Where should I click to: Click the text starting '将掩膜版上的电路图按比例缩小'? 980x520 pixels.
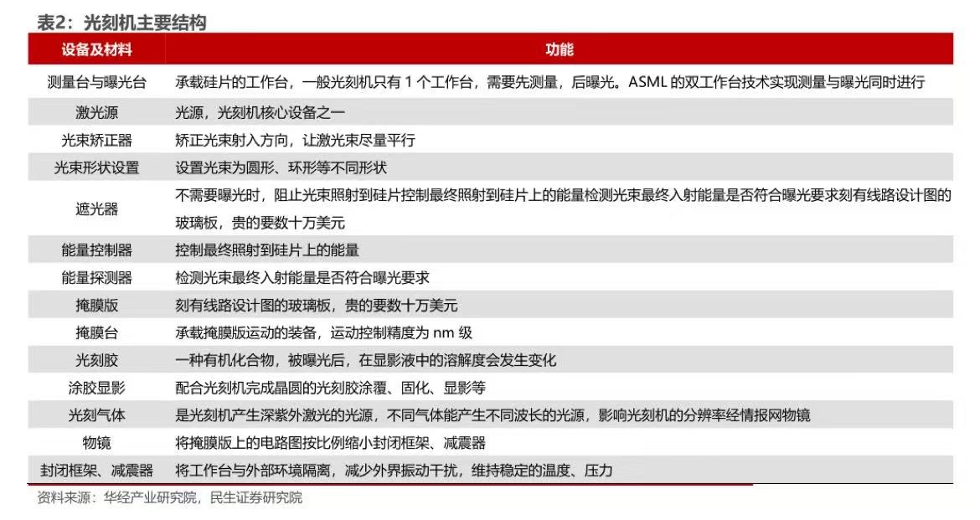tap(330, 442)
